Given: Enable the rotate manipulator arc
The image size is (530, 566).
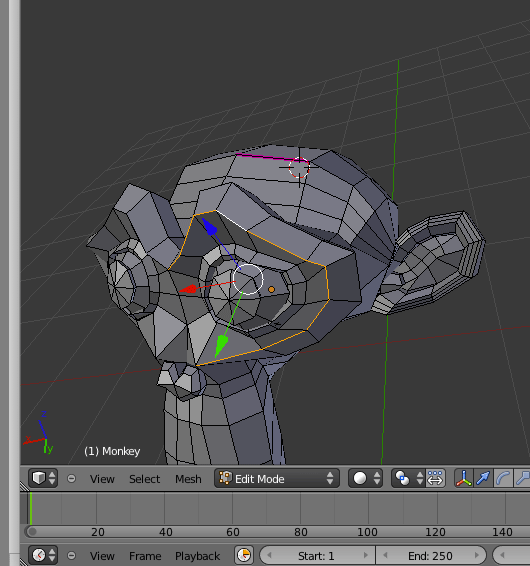Looking at the screenshot, I should [503, 478].
